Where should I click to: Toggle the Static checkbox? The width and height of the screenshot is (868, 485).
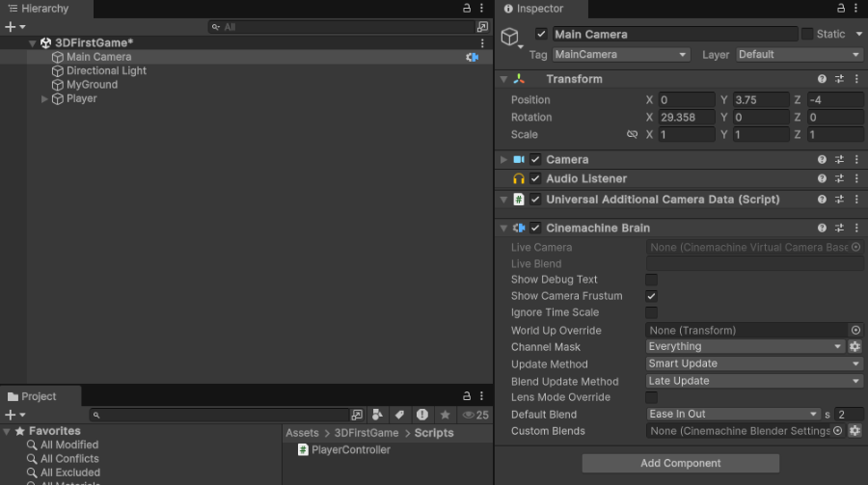pyautogui.click(x=807, y=34)
